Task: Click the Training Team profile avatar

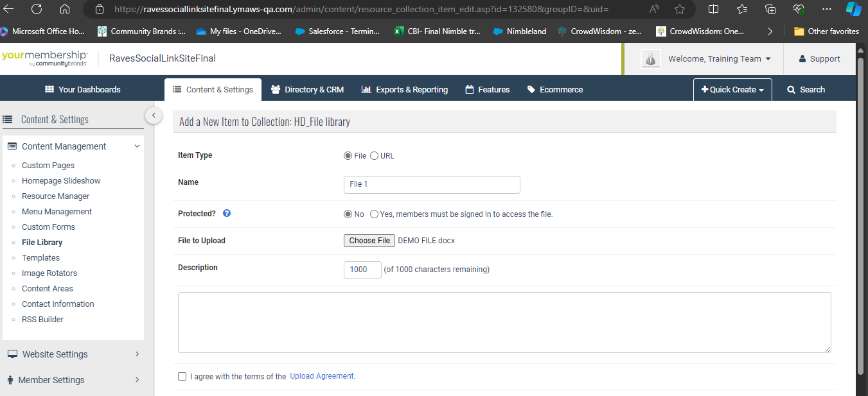Action: (651, 59)
